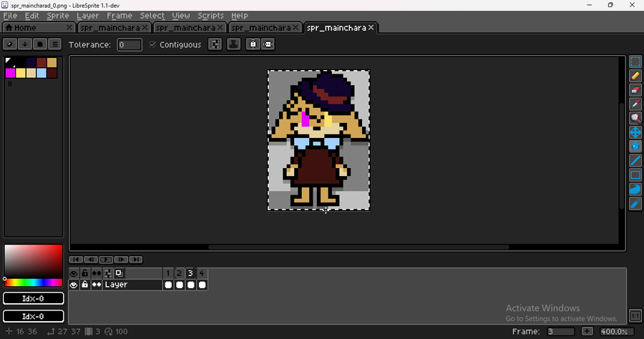Select frame 4 header in timeline
Viewport: 644px width, 339px height.
[202, 273]
